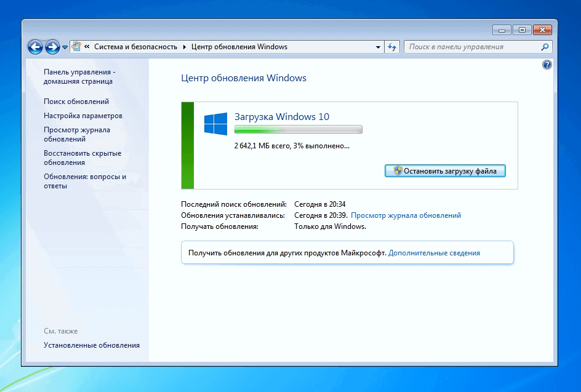Click the Refresh icon next to address bar

[x=392, y=46]
